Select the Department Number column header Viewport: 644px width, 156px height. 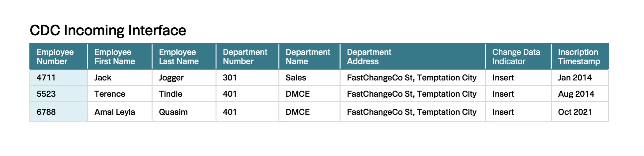point(245,57)
